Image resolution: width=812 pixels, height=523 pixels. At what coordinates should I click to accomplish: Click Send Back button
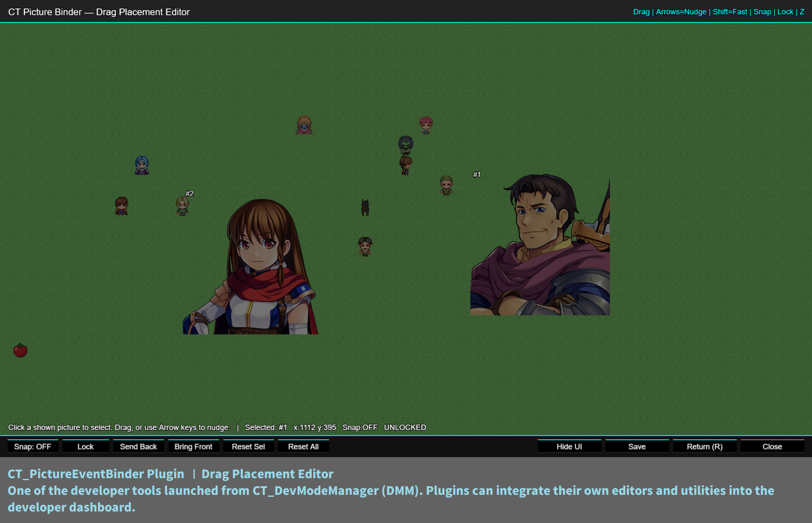[x=138, y=446]
